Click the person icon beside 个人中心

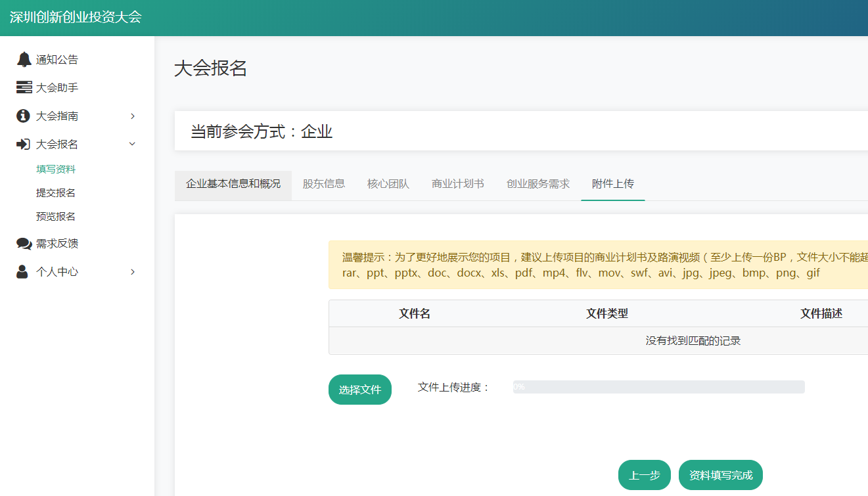click(x=23, y=271)
